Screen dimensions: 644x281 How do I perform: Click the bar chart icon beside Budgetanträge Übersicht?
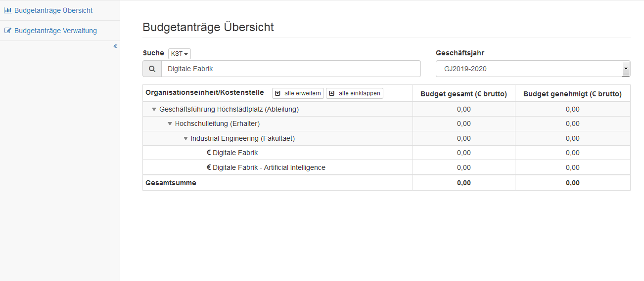pos(7,10)
